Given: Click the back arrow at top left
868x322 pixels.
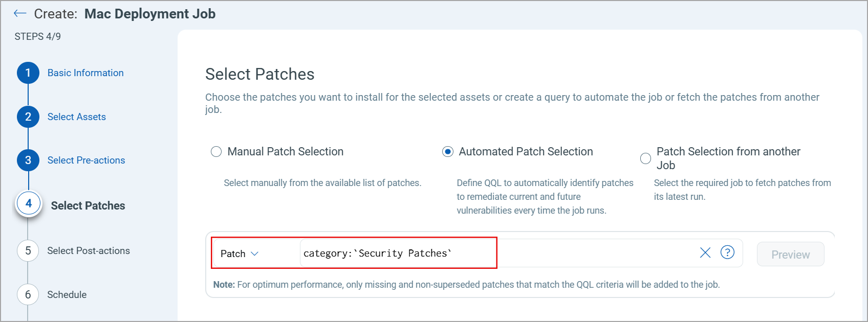Looking at the screenshot, I should [19, 13].
